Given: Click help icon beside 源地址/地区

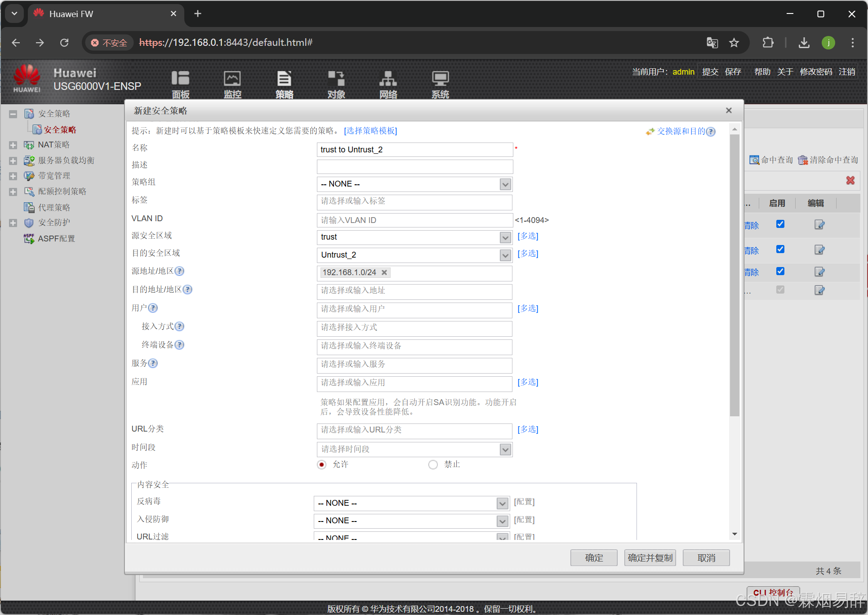Looking at the screenshot, I should [x=179, y=271].
